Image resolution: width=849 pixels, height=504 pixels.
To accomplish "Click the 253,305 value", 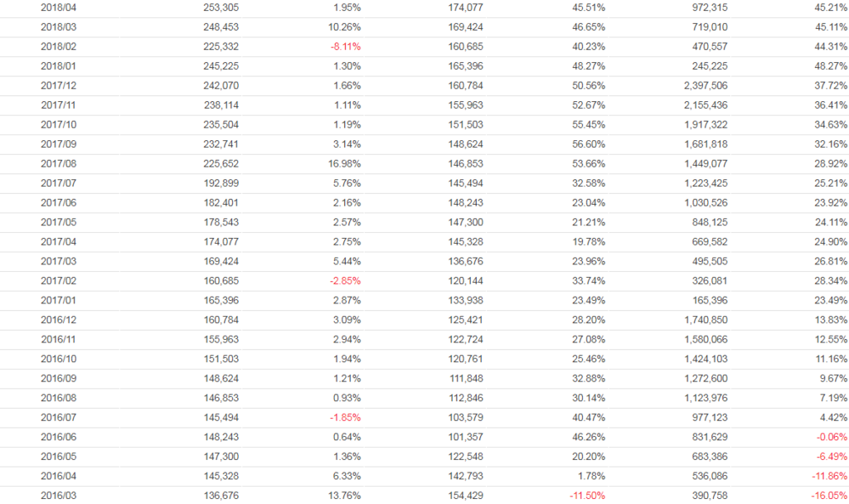I will [x=221, y=7].
